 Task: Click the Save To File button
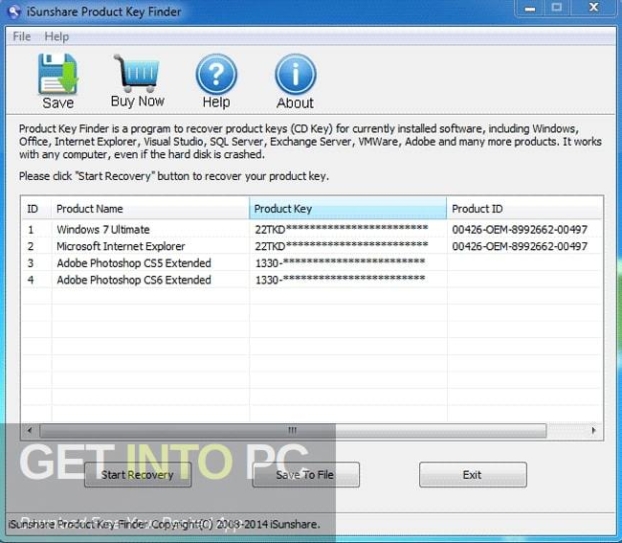pyautogui.click(x=305, y=474)
